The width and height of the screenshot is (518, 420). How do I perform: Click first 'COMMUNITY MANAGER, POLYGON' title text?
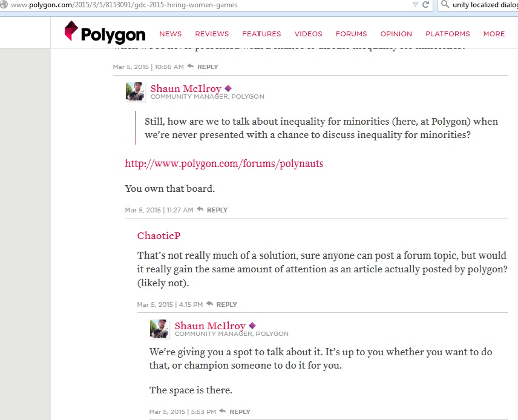(207, 96)
